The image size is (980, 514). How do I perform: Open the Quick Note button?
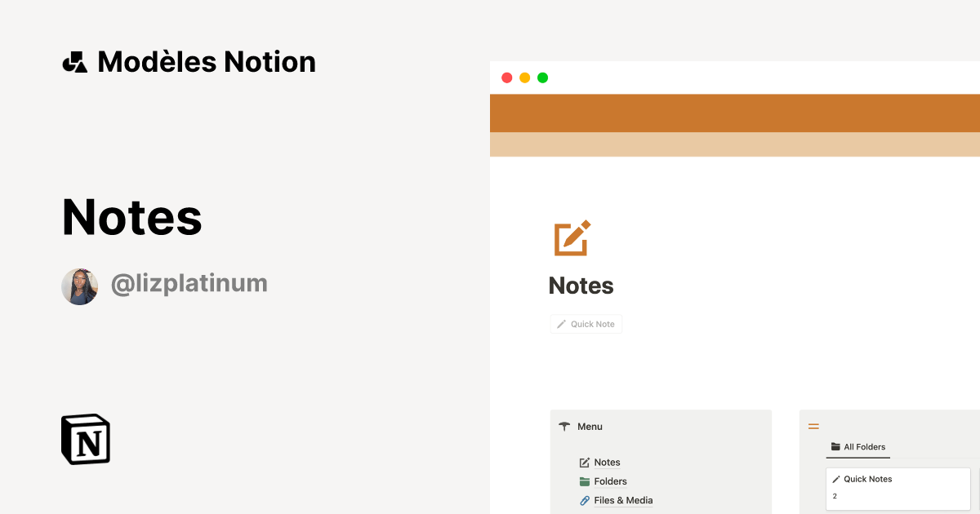coord(586,324)
